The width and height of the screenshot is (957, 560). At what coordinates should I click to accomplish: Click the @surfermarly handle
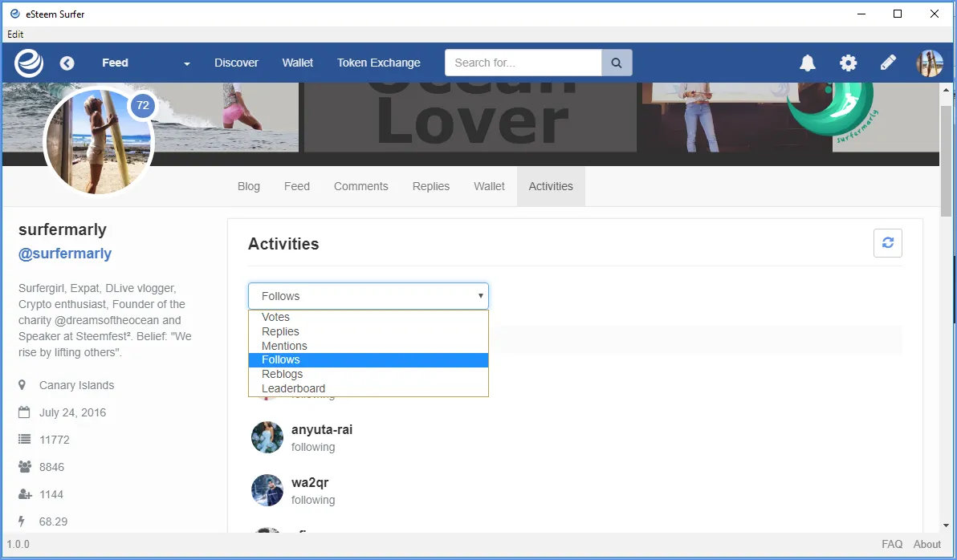[65, 254]
